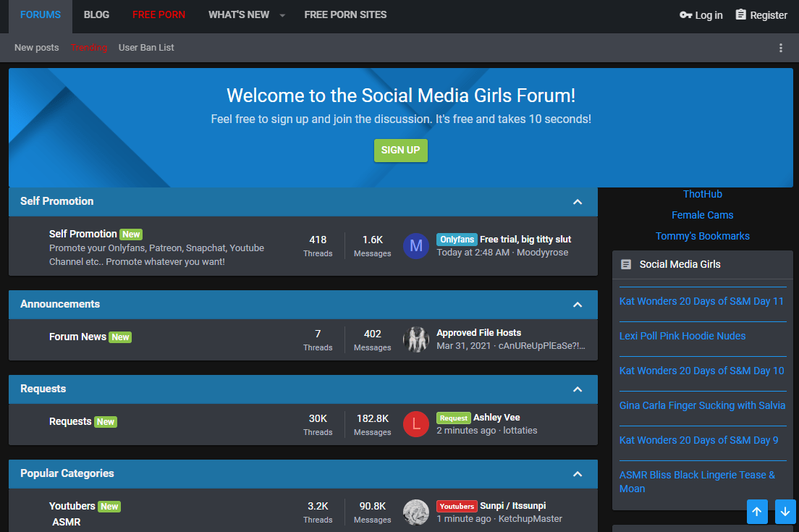Collapse the Requests category
This screenshot has width=799, height=532.
(578, 389)
